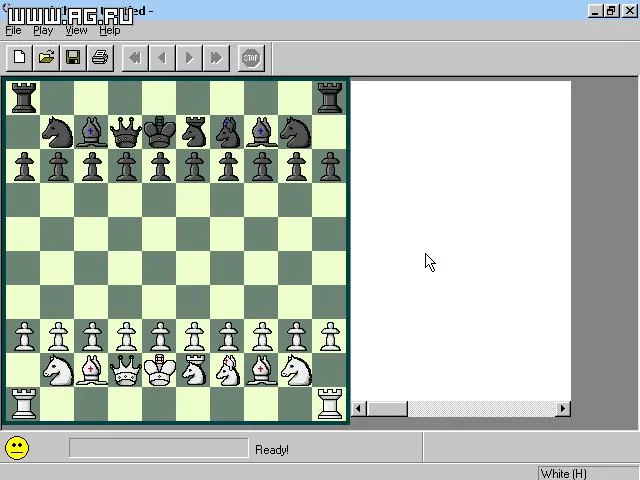Click the blank white move list panel
The height and width of the screenshot is (480, 640).
pyautogui.click(x=461, y=241)
